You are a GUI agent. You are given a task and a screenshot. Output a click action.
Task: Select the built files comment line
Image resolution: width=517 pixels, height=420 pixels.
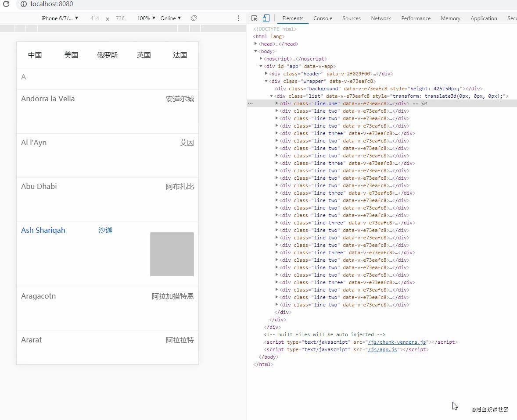pos(324,335)
